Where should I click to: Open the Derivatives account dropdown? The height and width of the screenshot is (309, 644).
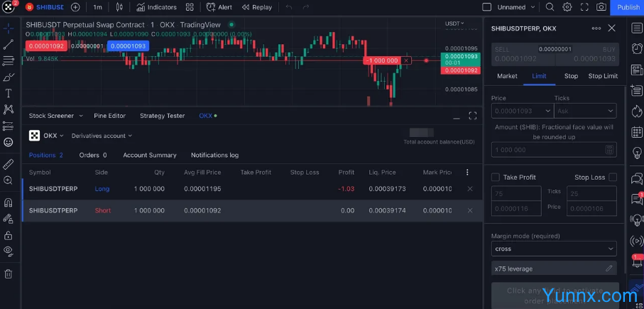[x=102, y=136]
